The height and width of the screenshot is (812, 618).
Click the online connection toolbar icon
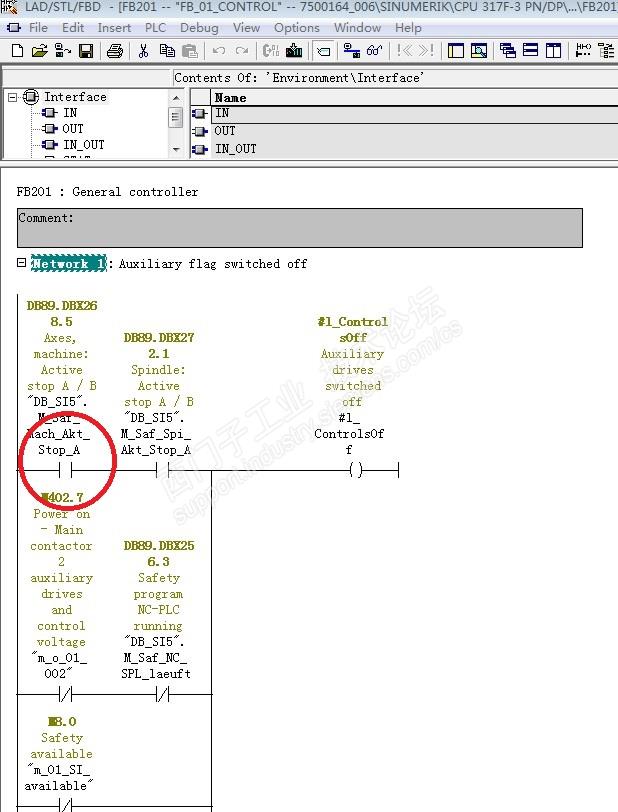(x=352, y=51)
